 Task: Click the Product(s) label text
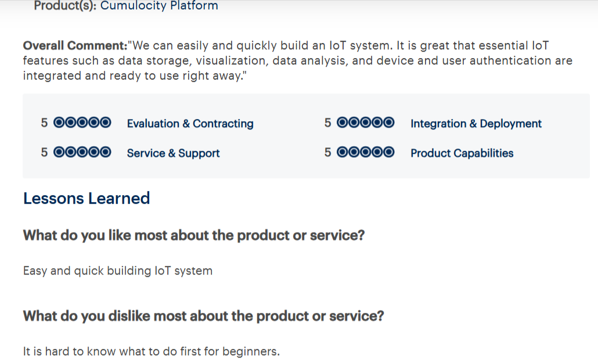point(65,5)
